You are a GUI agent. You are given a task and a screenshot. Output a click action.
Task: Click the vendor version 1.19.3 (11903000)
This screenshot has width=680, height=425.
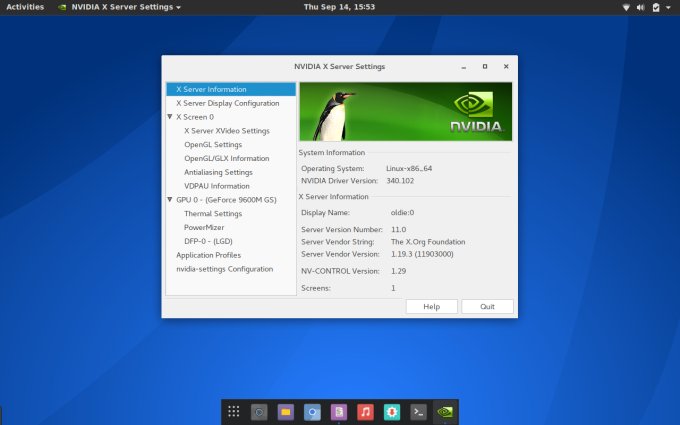pos(422,254)
